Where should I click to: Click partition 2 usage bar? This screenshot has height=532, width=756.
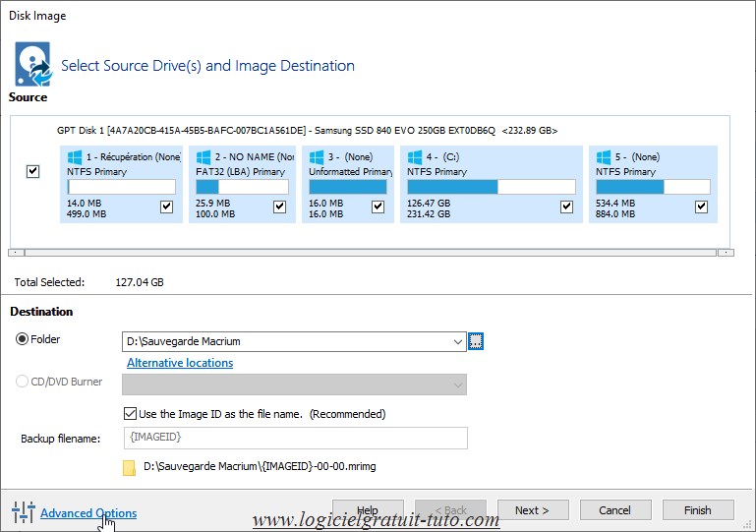(242, 187)
